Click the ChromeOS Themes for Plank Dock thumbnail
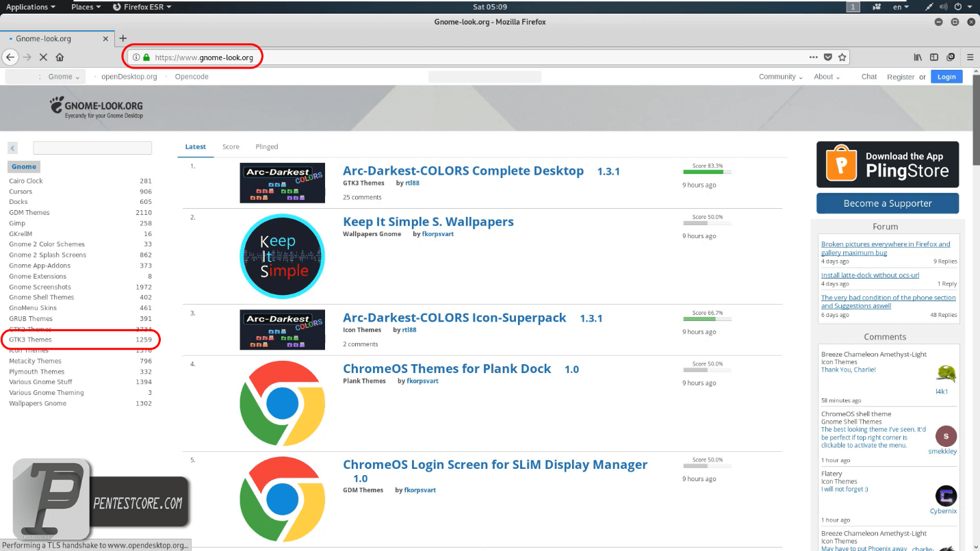980x551 pixels. (x=282, y=403)
